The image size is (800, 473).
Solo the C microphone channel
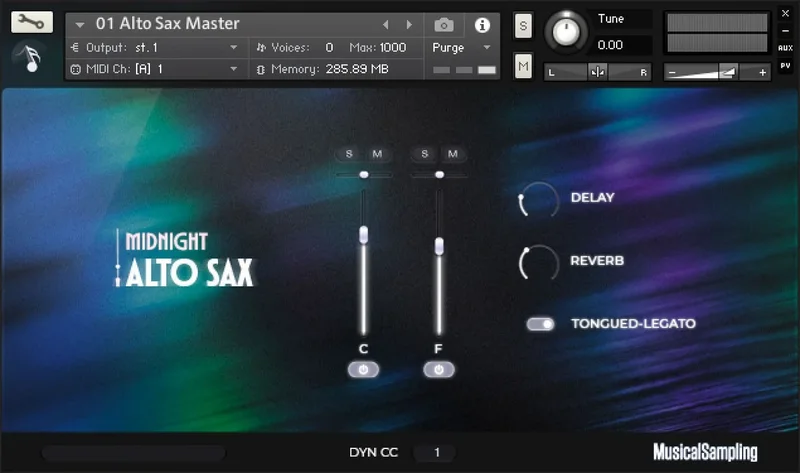tap(349, 154)
